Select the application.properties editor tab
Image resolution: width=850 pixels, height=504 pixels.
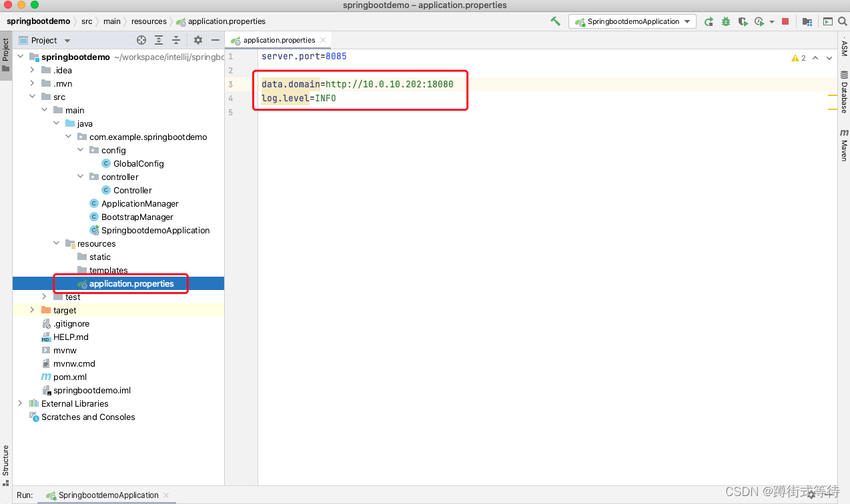coord(279,40)
